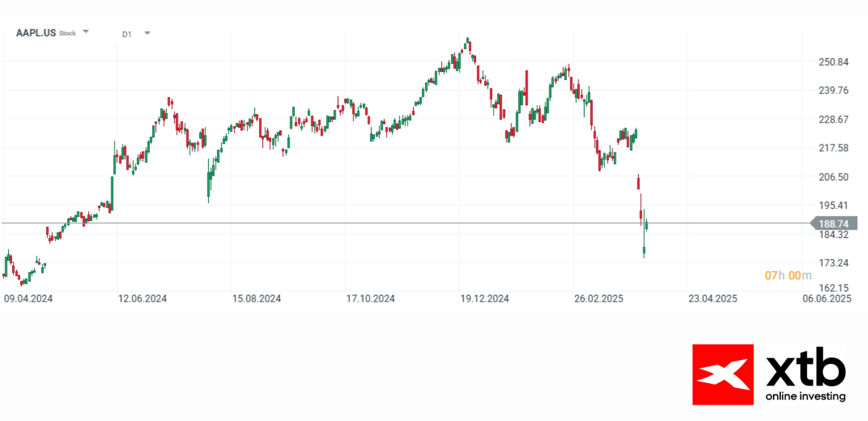
Task: Expand the dropdown arrow beside Stock label
Action: (x=85, y=32)
